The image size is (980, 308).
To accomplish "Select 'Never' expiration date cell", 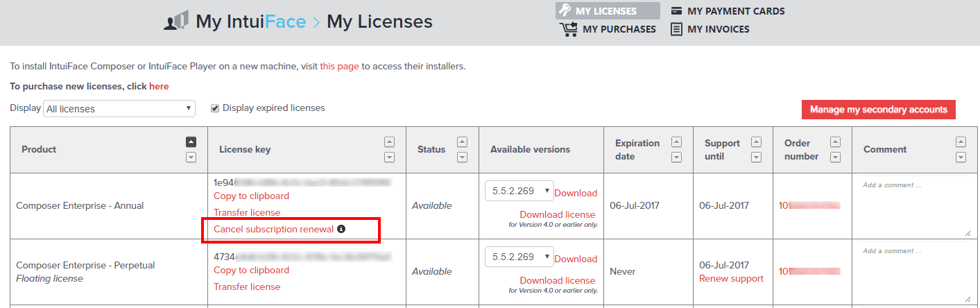I will pyautogui.click(x=623, y=271).
